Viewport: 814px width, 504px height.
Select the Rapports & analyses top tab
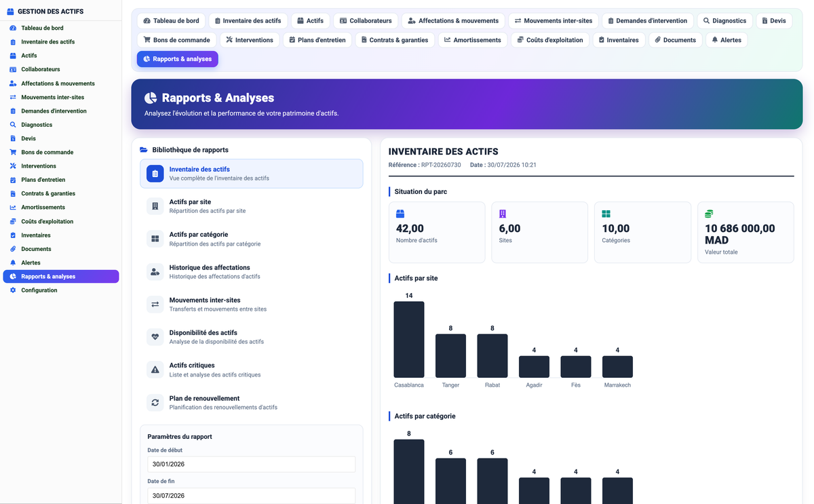[x=178, y=59]
